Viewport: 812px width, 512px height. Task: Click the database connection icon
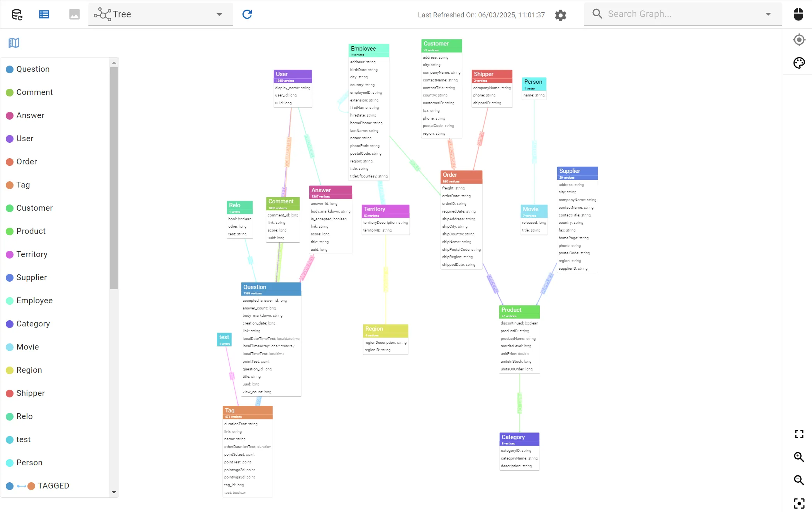(17, 15)
